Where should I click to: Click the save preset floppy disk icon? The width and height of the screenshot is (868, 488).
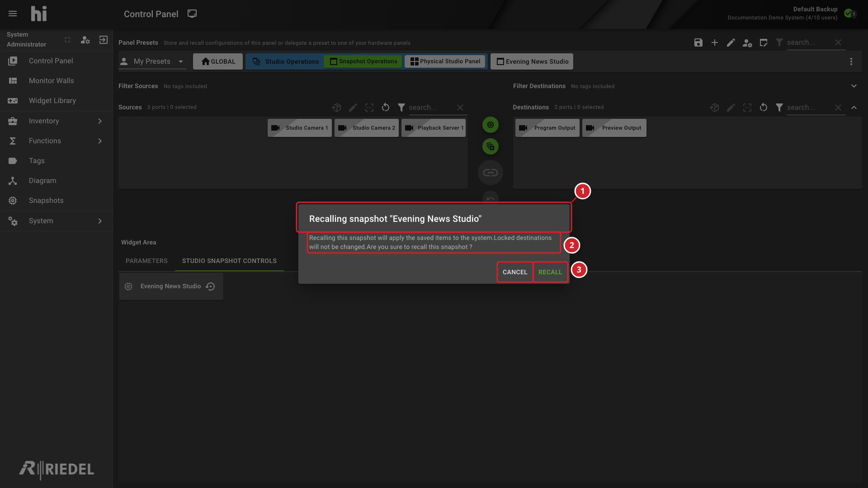tap(698, 42)
